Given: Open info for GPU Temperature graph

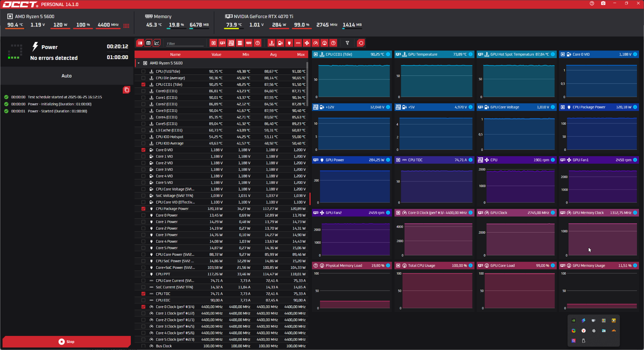Looking at the screenshot, I should tap(471, 54).
